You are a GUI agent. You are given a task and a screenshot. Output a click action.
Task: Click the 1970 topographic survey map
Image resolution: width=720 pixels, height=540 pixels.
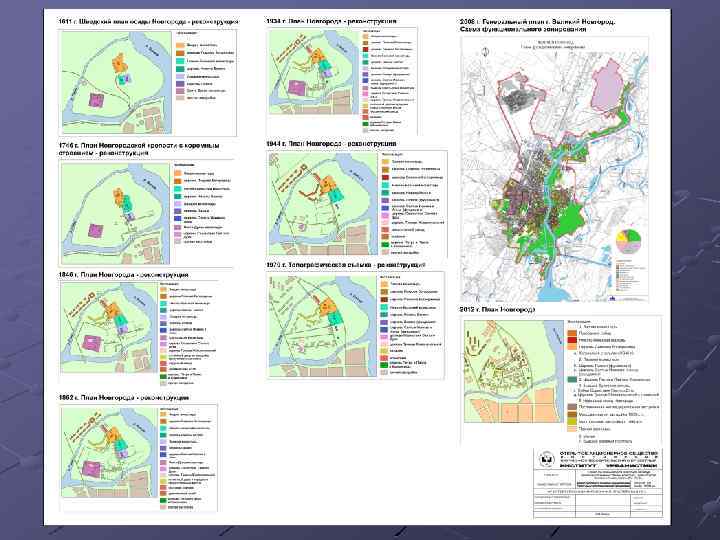(x=322, y=326)
